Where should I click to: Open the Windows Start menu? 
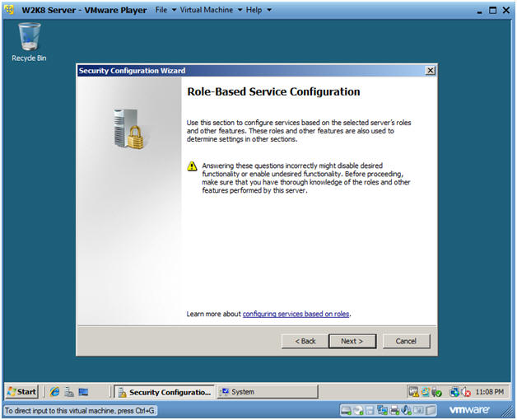(x=22, y=392)
